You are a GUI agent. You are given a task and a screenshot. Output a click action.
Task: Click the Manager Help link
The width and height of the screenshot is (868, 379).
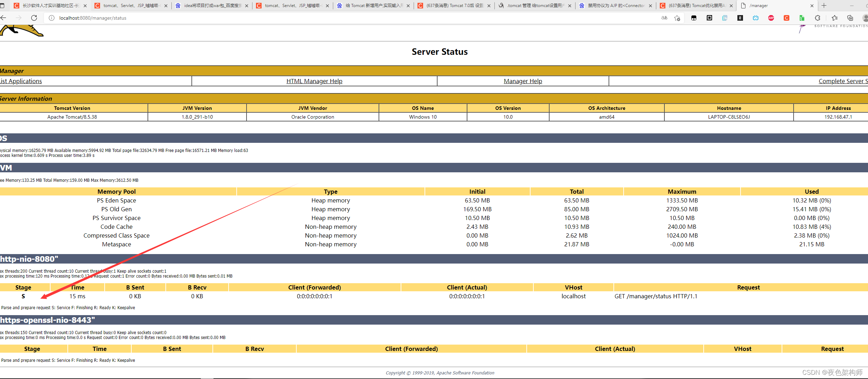coord(523,81)
